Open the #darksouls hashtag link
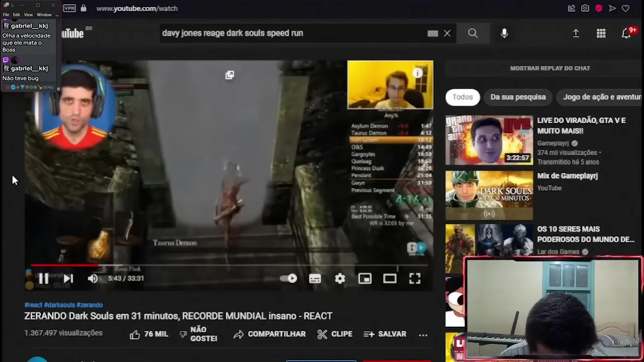 [59, 305]
